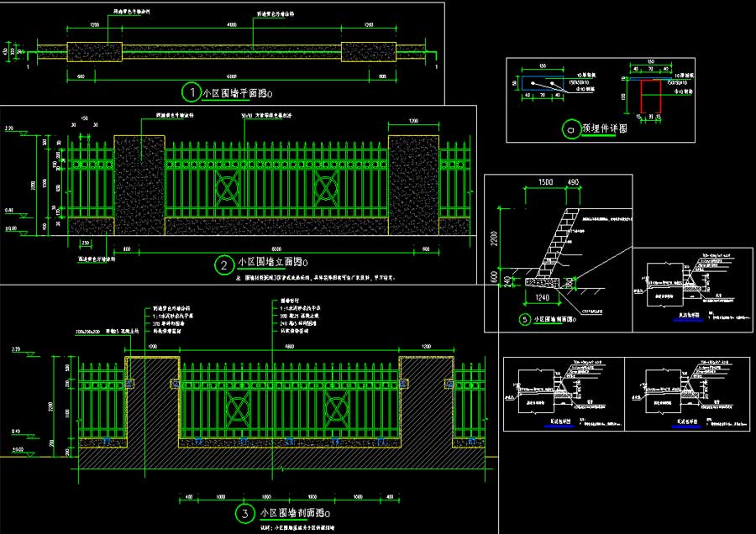Select right circular ornament in elevation fence
Image resolution: width=756 pixels, height=534 pixels.
(x=328, y=189)
